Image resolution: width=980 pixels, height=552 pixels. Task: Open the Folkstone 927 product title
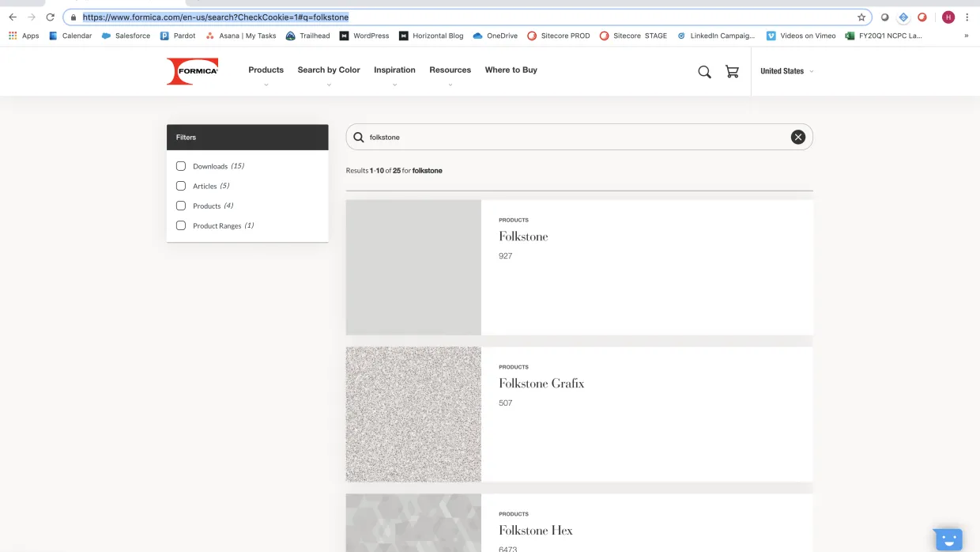(x=523, y=236)
